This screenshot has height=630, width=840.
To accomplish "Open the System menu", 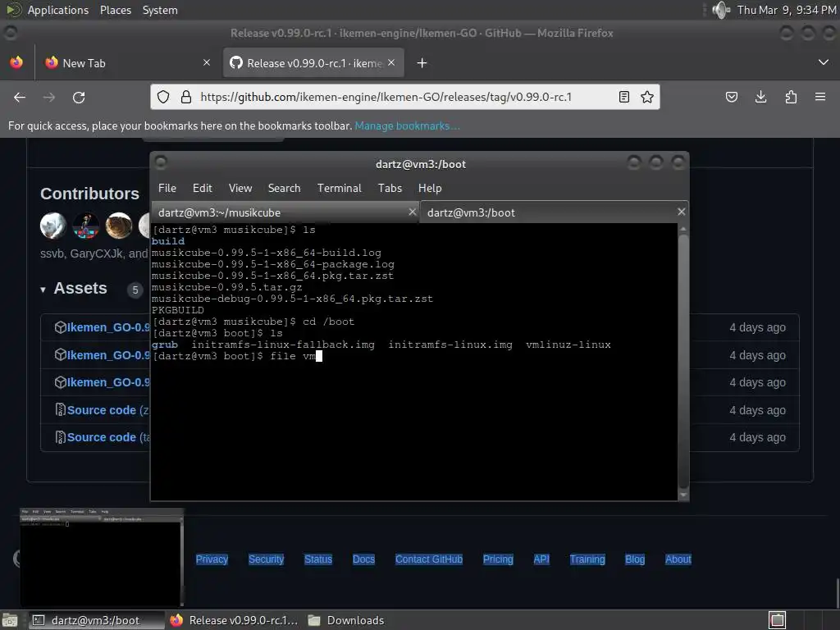I will pos(160,10).
